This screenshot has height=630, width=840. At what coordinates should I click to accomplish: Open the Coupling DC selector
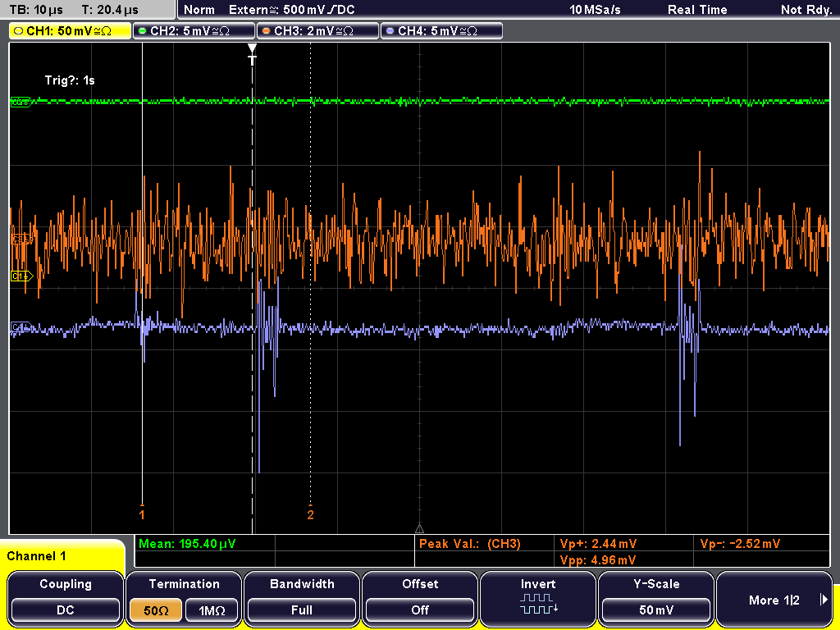(66, 610)
